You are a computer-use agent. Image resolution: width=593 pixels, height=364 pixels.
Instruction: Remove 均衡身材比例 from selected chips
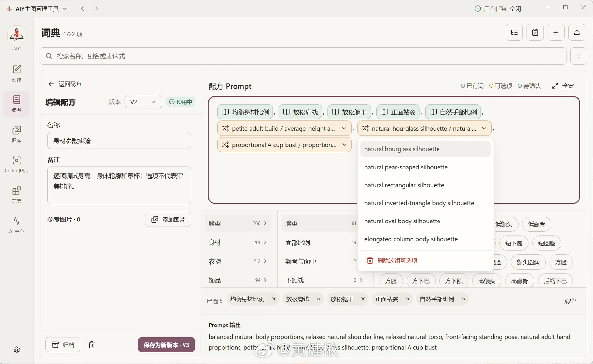pyautogui.click(x=274, y=299)
